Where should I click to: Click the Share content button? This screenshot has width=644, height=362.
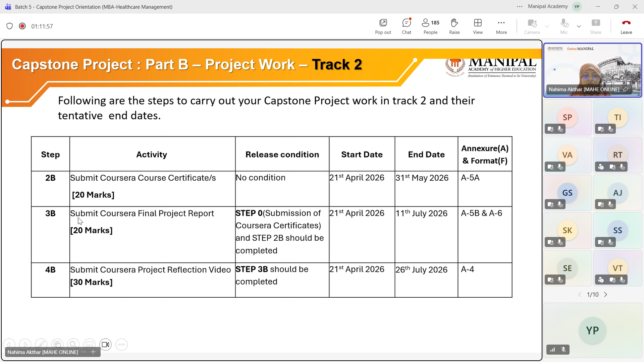click(596, 26)
